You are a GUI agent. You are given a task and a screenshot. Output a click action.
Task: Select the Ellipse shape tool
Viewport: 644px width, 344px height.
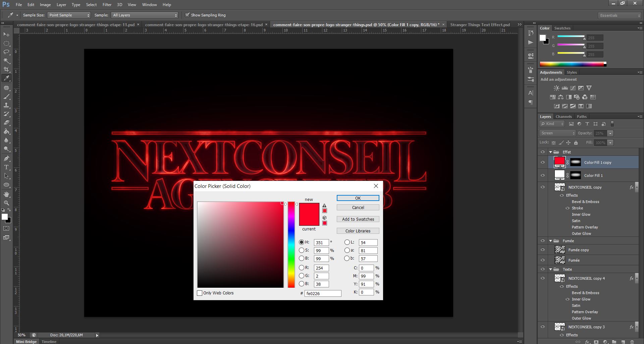coord(6,185)
